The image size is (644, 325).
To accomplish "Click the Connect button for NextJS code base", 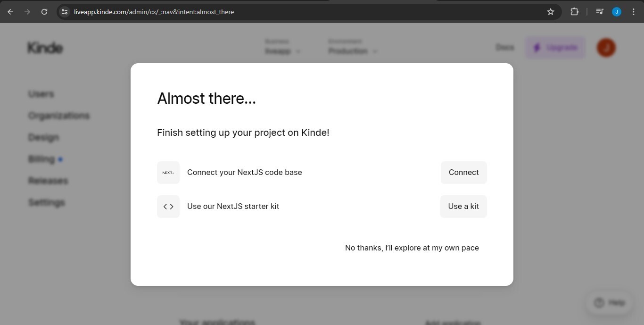I will (x=464, y=173).
